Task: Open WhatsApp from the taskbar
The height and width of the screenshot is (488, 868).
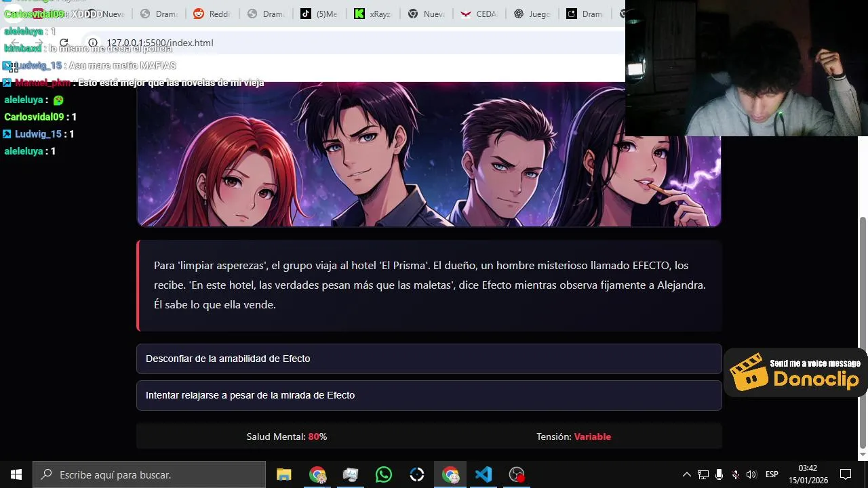Action: coord(384,474)
